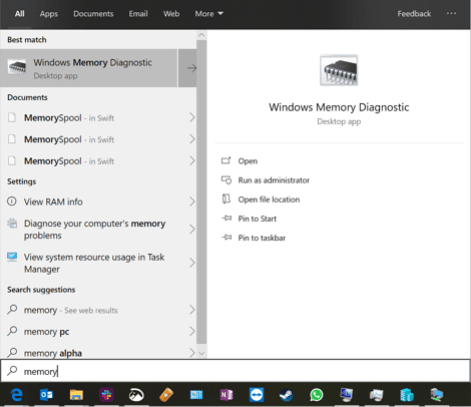Screen dimensions: 471x407
Task: Open the app via Open action
Action: pyautogui.click(x=248, y=161)
